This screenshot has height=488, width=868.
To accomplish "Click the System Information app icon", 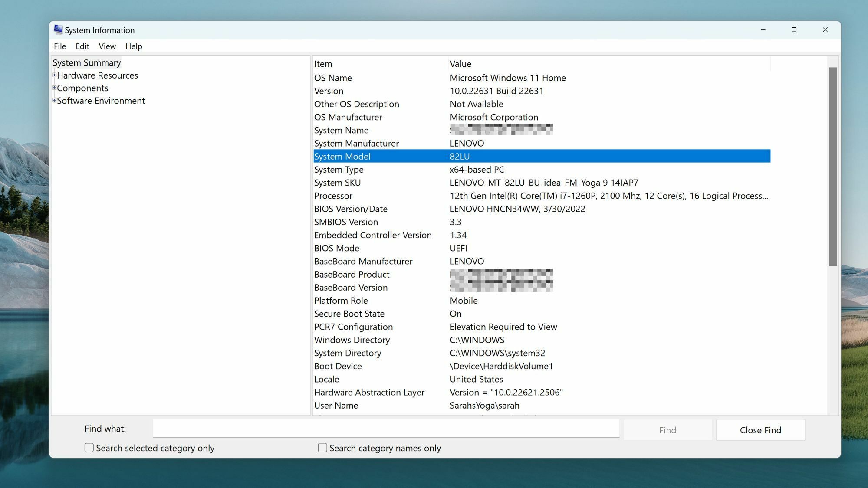I will [59, 29].
